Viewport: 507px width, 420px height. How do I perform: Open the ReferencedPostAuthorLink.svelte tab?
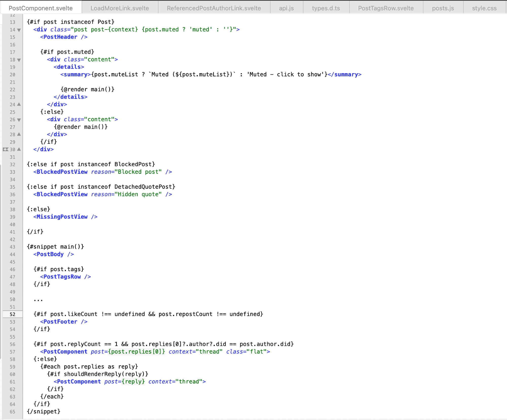pyautogui.click(x=214, y=8)
